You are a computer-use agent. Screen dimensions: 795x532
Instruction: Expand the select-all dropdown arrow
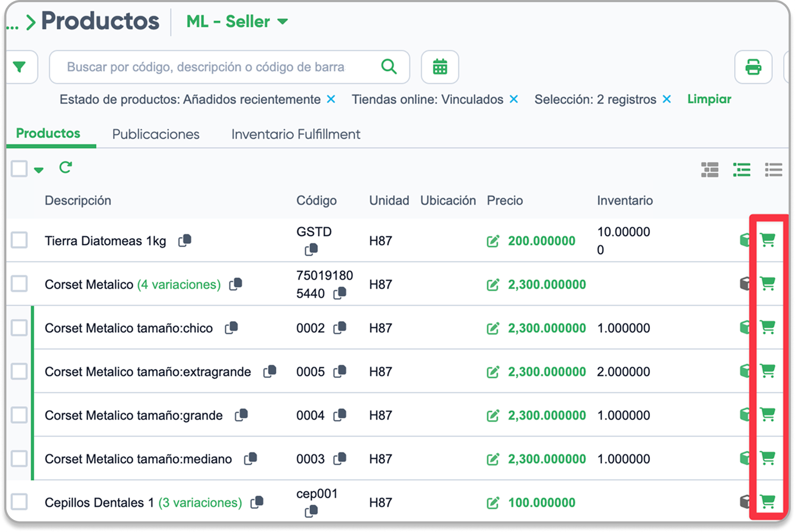pyautogui.click(x=38, y=170)
